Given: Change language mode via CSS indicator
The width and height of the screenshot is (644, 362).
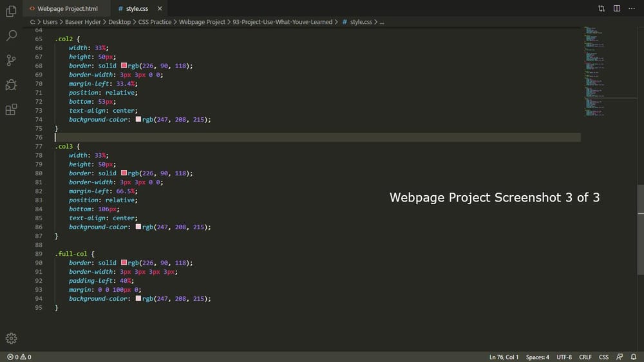Looking at the screenshot, I should click(604, 357).
